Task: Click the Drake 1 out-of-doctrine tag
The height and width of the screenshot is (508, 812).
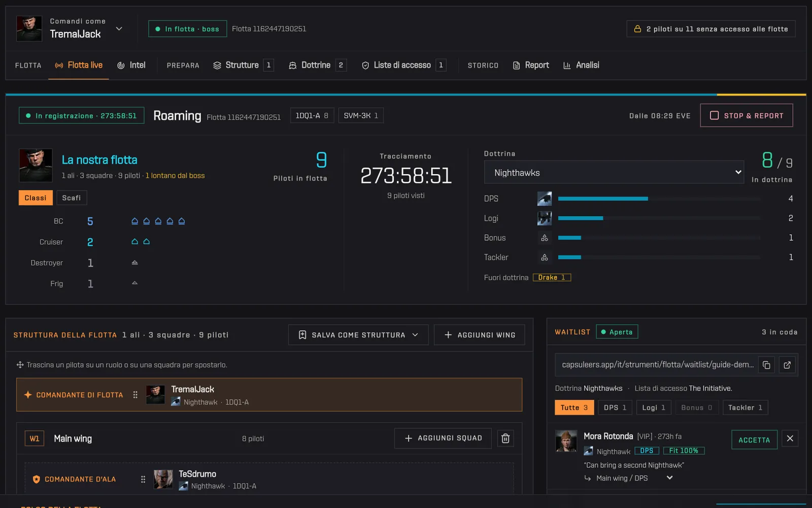Action: coord(552,277)
